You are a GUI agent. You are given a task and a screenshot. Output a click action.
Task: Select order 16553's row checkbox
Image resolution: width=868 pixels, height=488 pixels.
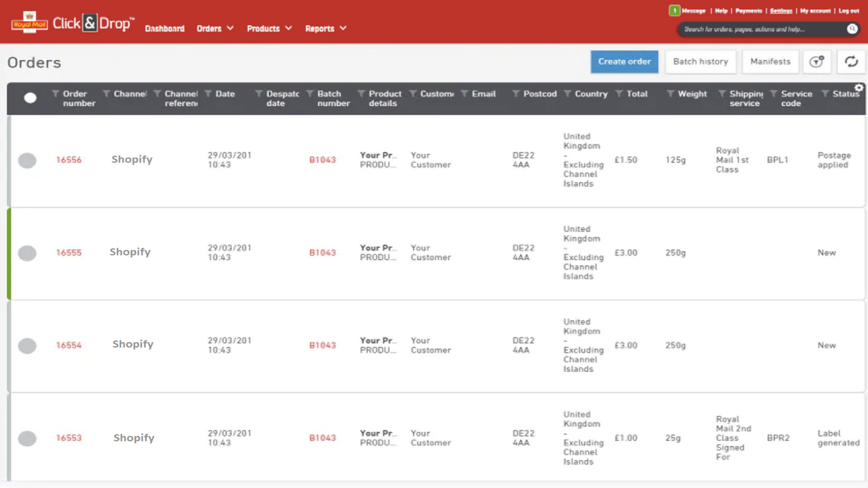tap(27, 438)
